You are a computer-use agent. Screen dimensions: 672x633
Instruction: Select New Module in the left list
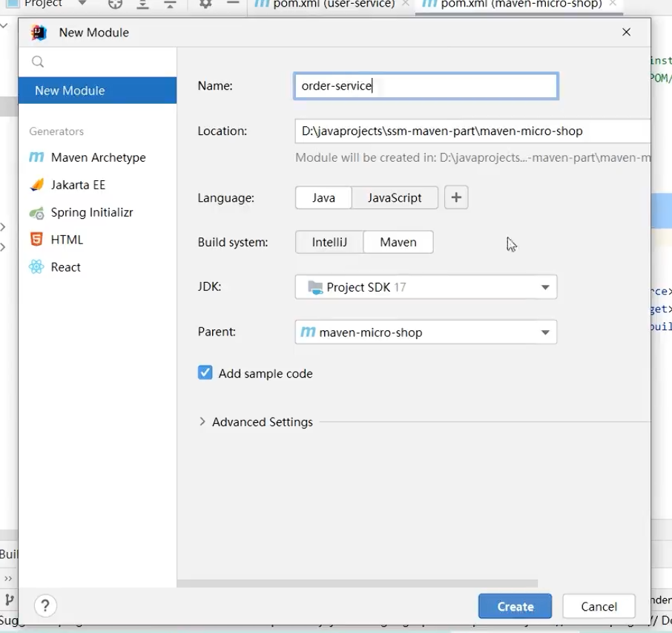pyautogui.click(x=97, y=91)
